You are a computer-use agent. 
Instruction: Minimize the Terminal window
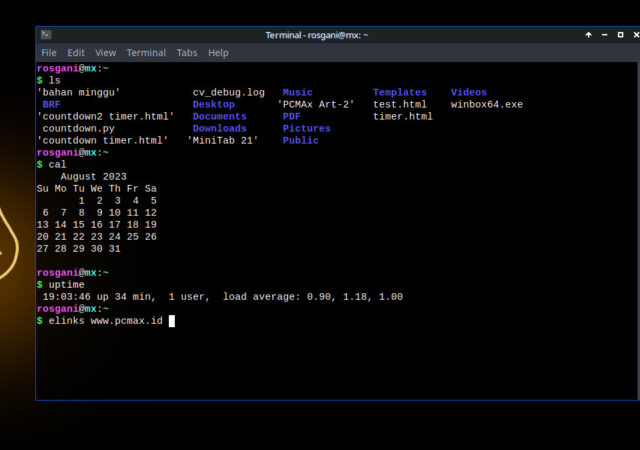pos(603,35)
